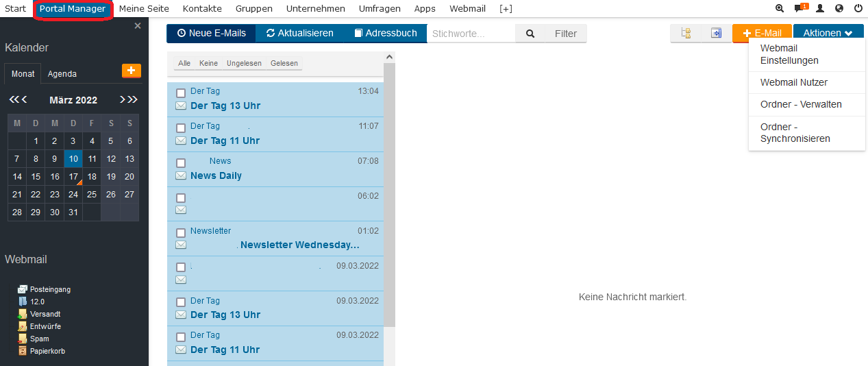Select Webmail Einstellungen from Aktionen menu
Screen dimensions: 868x366
[807, 54]
